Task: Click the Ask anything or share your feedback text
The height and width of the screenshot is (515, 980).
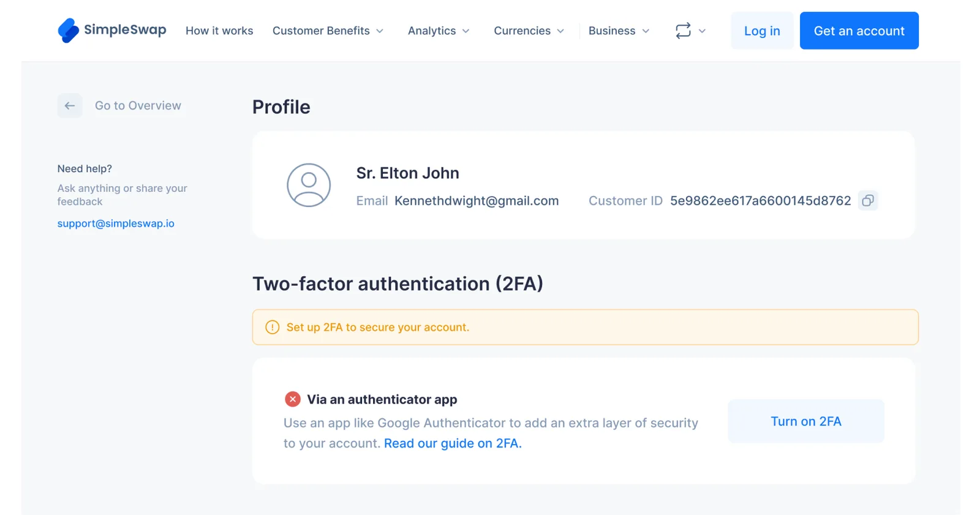Action: click(x=123, y=195)
